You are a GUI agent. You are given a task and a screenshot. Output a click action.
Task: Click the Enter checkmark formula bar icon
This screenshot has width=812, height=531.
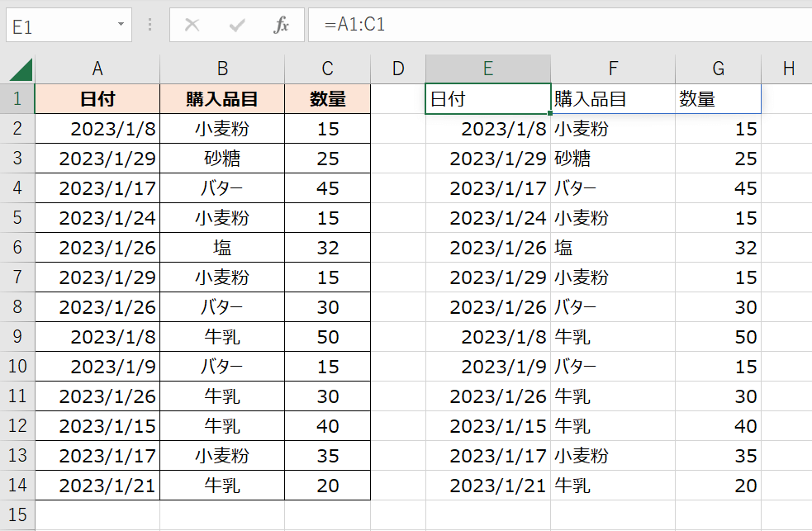click(x=237, y=26)
